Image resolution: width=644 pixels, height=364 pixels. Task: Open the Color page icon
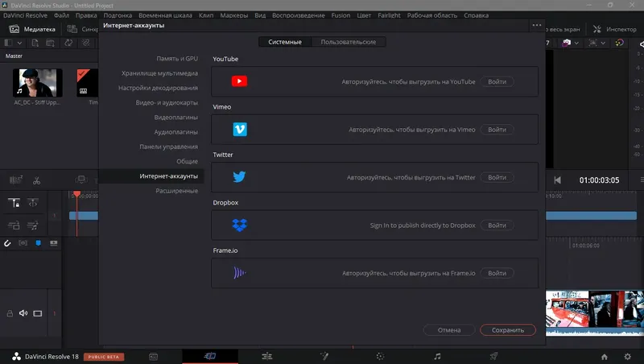pos(380,356)
